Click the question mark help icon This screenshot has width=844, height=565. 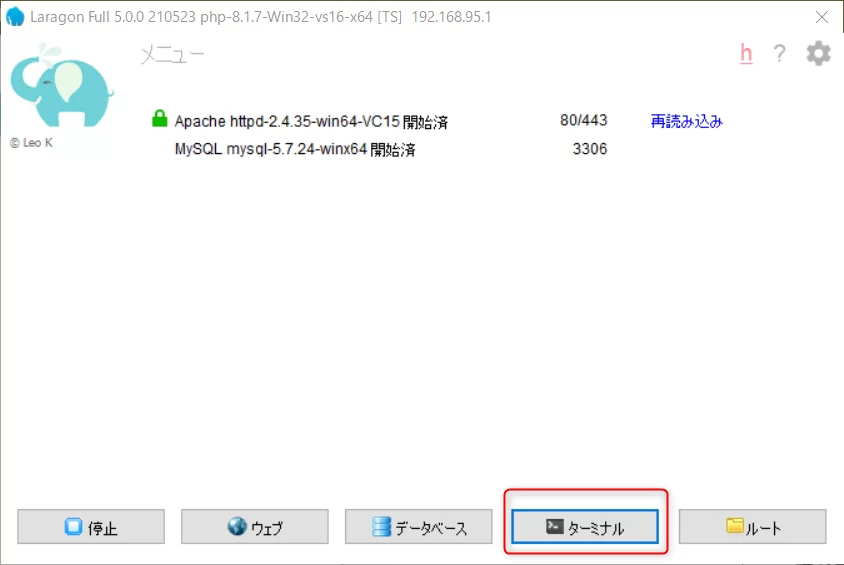coord(779,53)
